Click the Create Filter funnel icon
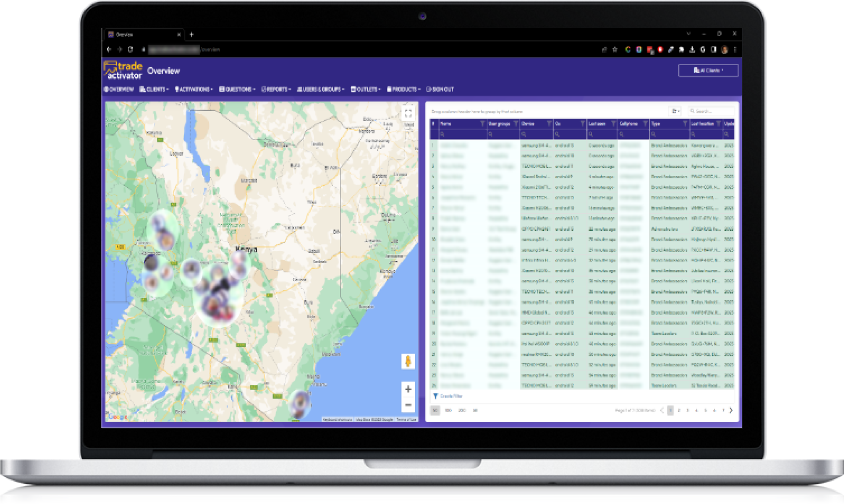This screenshot has width=844, height=504. (435, 396)
